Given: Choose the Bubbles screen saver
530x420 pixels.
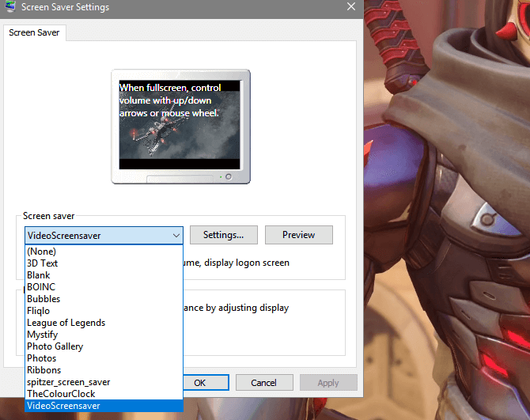Looking at the screenshot, I should pyautogui.click(x=44, y=299).
